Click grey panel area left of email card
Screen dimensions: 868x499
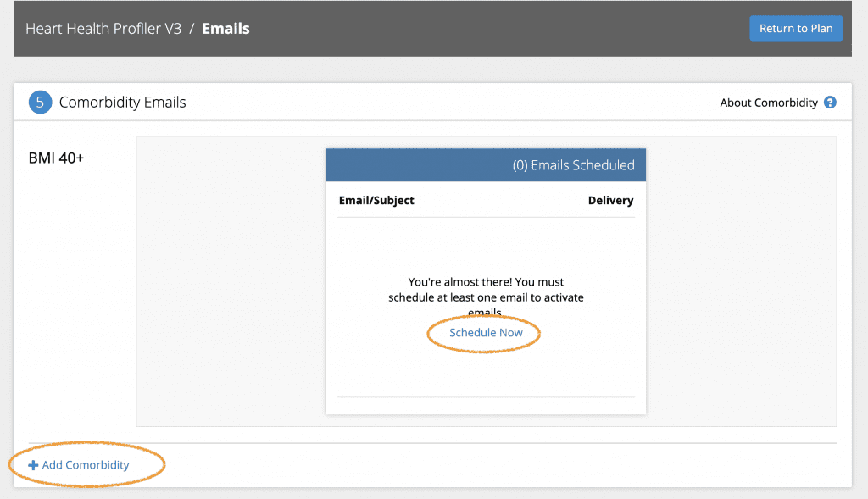pyautogui.click(x=231, y=281)
